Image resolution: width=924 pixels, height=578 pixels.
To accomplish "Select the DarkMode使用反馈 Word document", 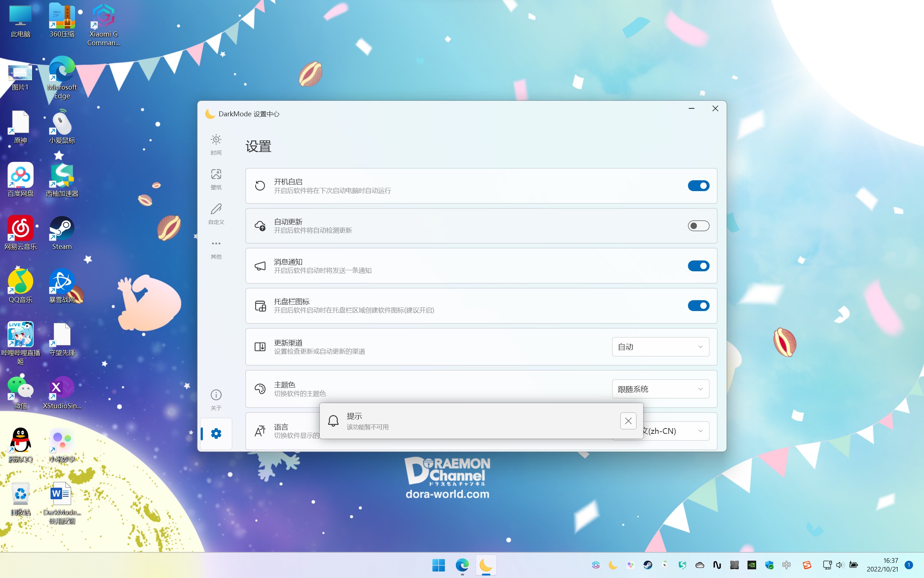I will 62,503.
